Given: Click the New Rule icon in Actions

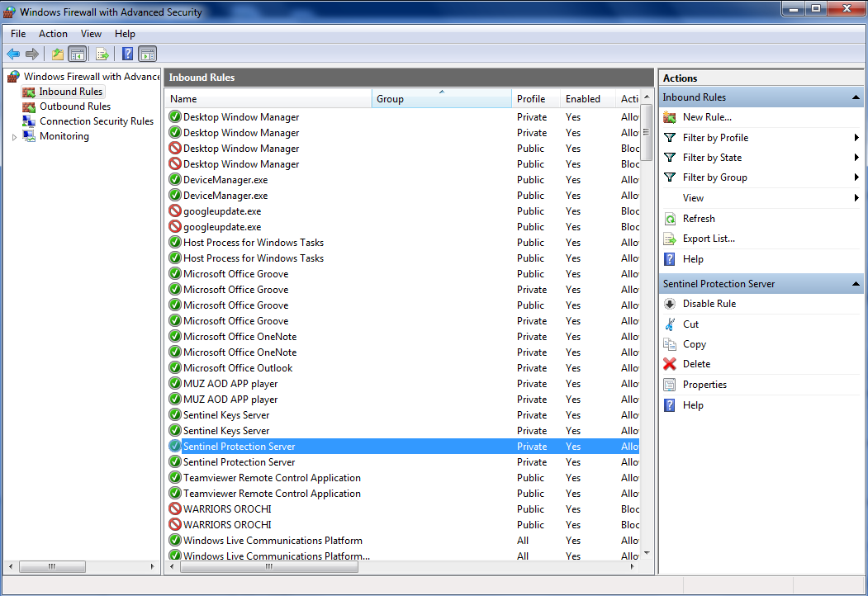Looking at the screenshot, I should coord(668,117).
